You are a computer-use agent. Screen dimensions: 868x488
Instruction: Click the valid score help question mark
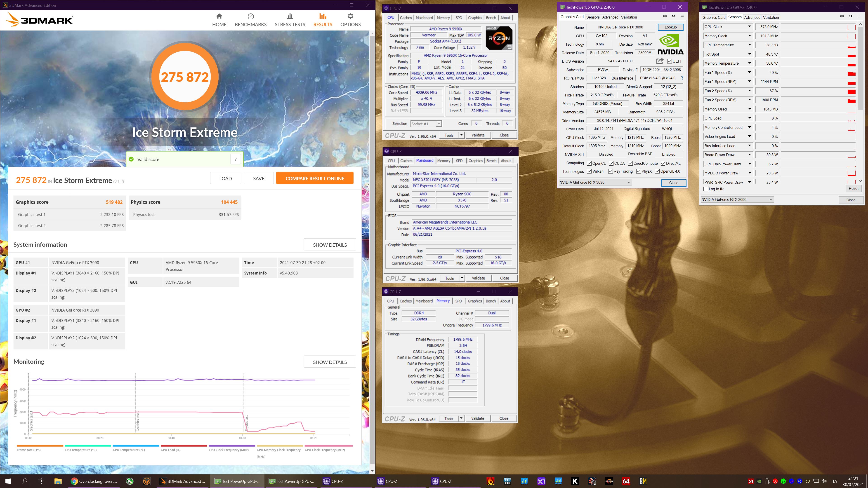click(x=236, y=159)
